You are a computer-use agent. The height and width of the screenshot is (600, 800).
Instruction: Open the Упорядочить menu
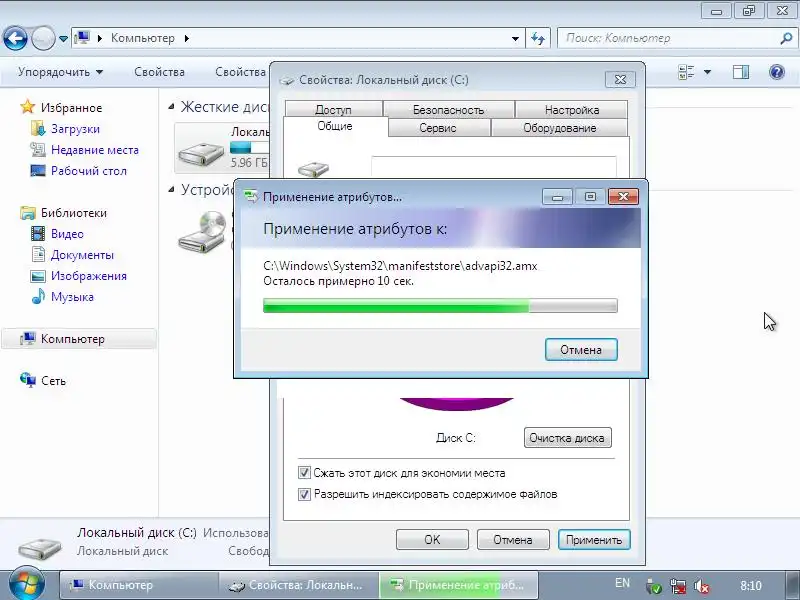click(60, 72)
